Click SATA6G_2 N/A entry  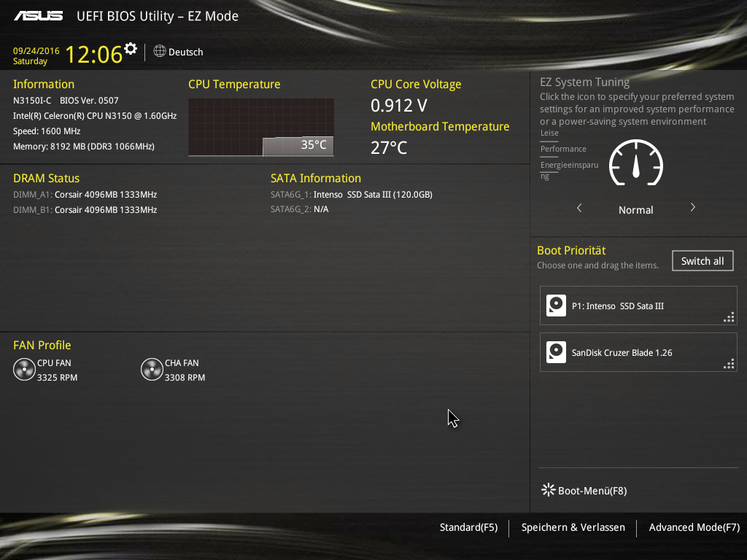[300, 209]
